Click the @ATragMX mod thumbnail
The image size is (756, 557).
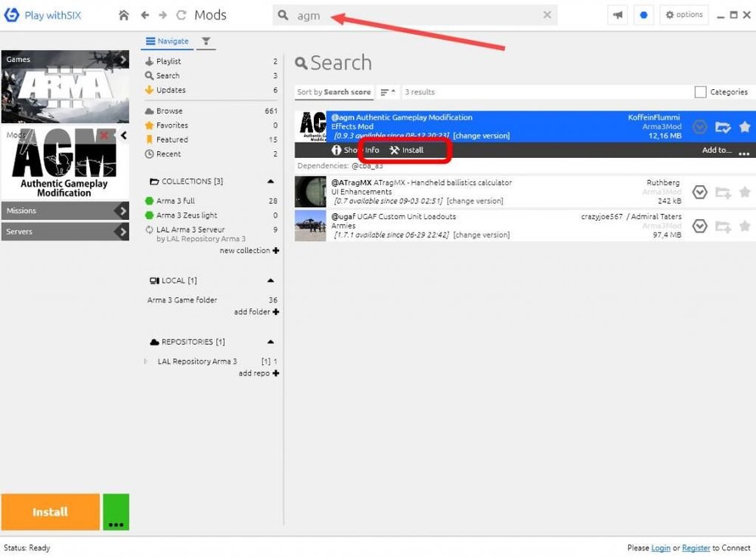tap(311, 192)
